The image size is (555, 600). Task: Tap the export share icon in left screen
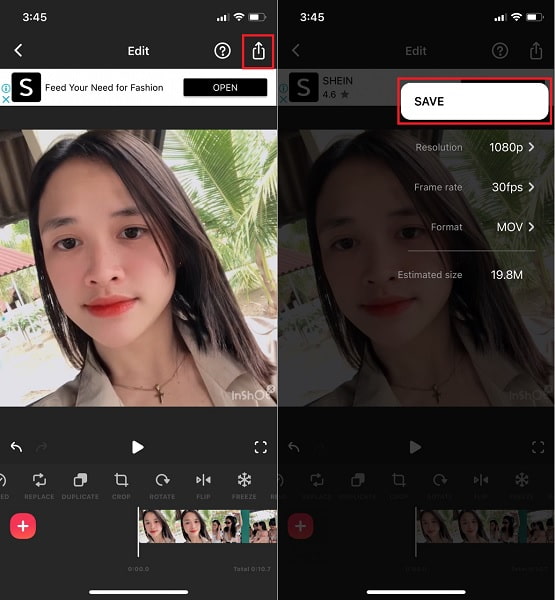(258, 51)
